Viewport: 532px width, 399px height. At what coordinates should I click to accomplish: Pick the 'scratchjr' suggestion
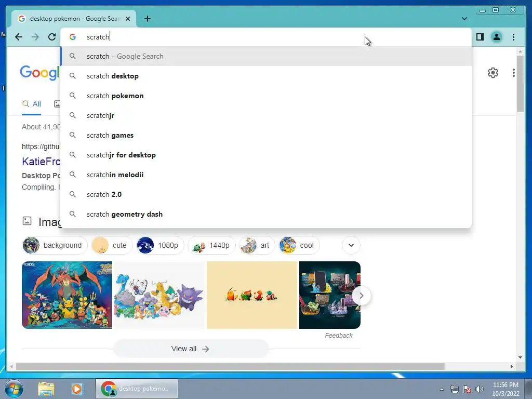tap(267, 115)
